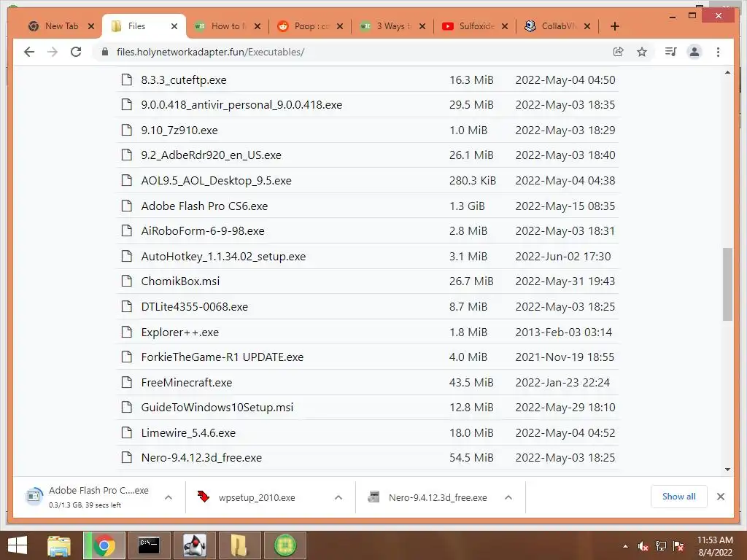Download 9.10_7z910.exe

coord(179,130)
